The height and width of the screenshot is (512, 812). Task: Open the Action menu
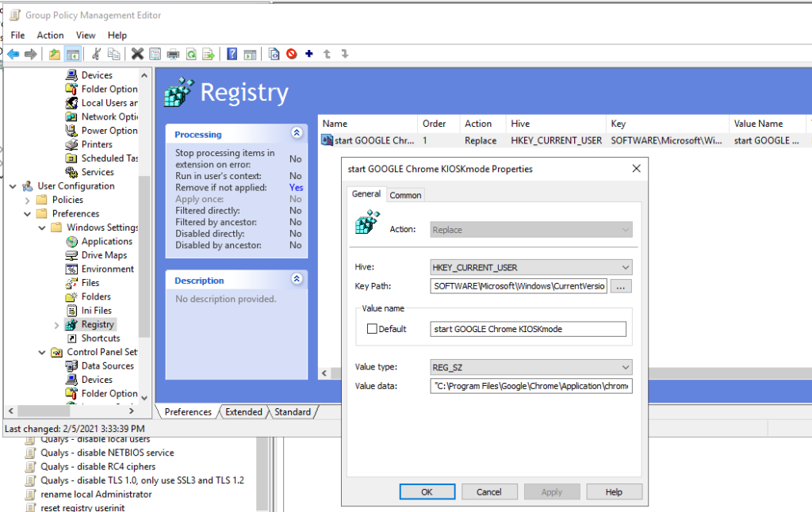[x=50, y=35]
